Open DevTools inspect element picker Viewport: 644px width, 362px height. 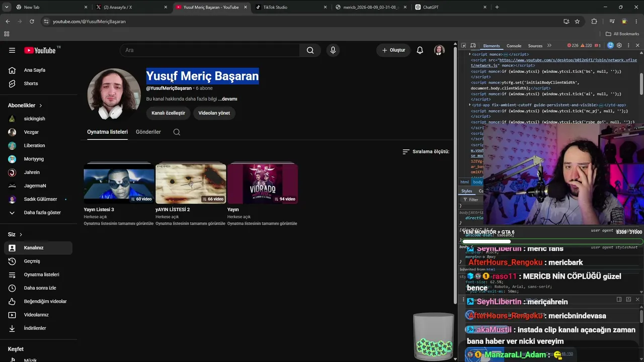pyautogui.click(x=464, y=46)
